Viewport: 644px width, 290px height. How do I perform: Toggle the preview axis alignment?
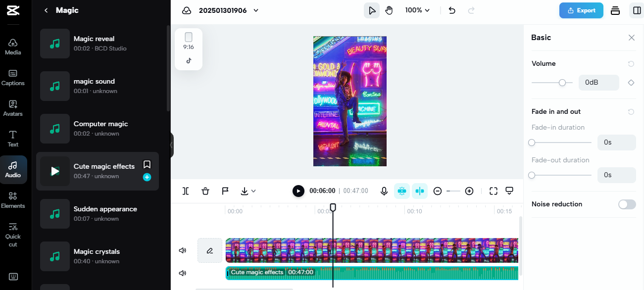pyautogui.click(x=420, y=191)
